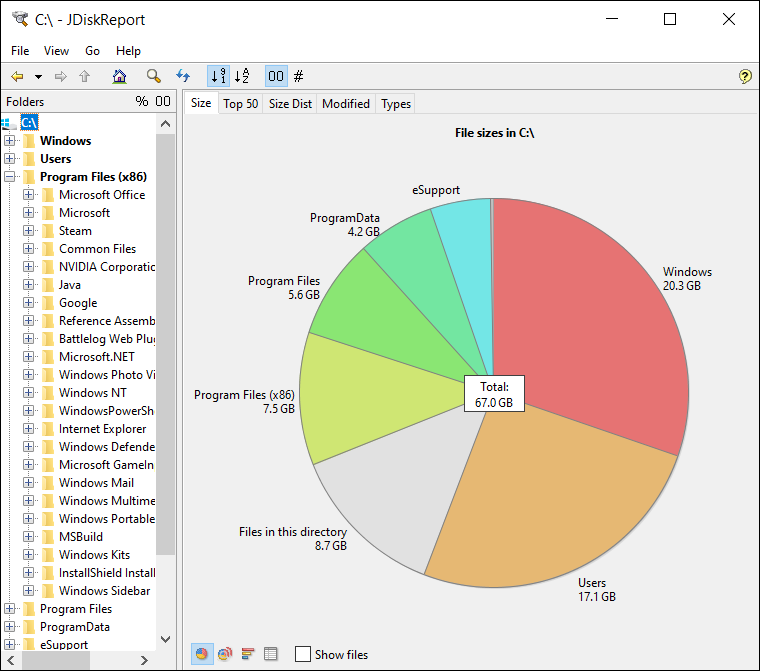This screenshot has width=760, height=671.
Task: Switch to the Top 50 tab
Action: point(240,104)
